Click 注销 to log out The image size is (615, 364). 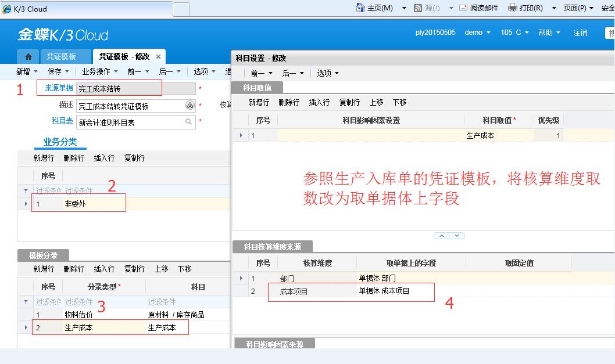pyautogui.click(x=580, y=33)
